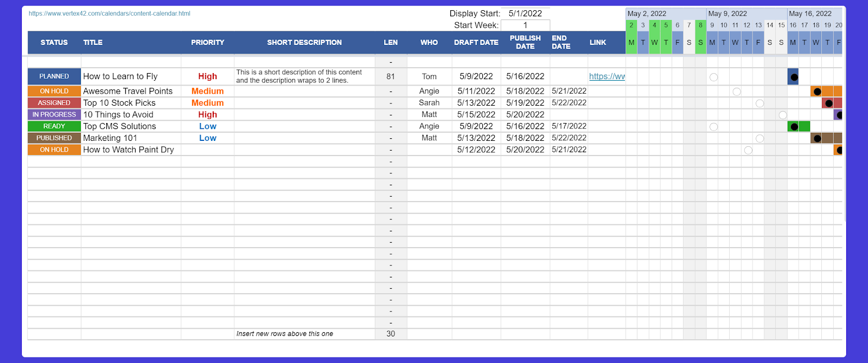Select Matt in the Marketing 101 row
This screenshot has height=363, width=868.
point(429,138)
